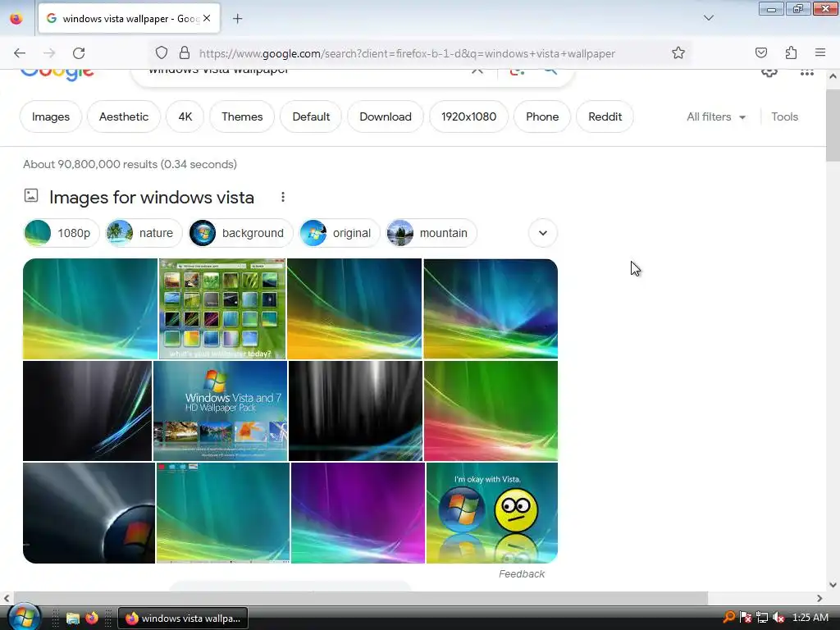Image resolution: width=840 pixels, height=630 pixels.
Task: Click the Firefox taskbar window button
Action: (x=183, y=619)
